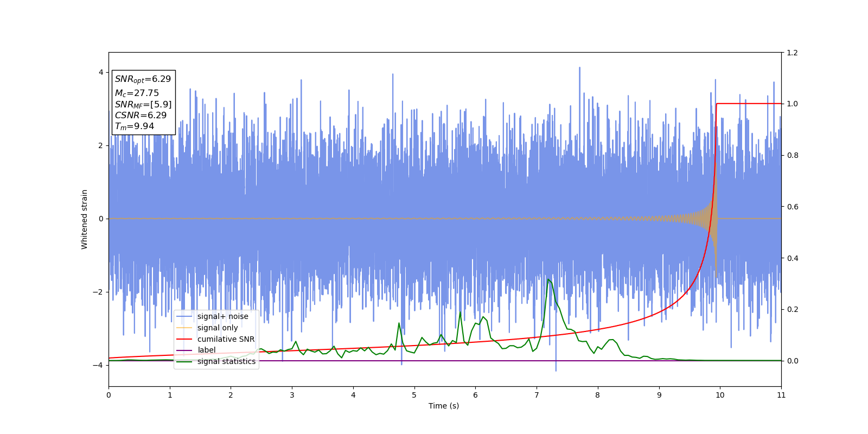Click left y-axis tick label −4
The image size is (868, 434).
tap(98, 365)
